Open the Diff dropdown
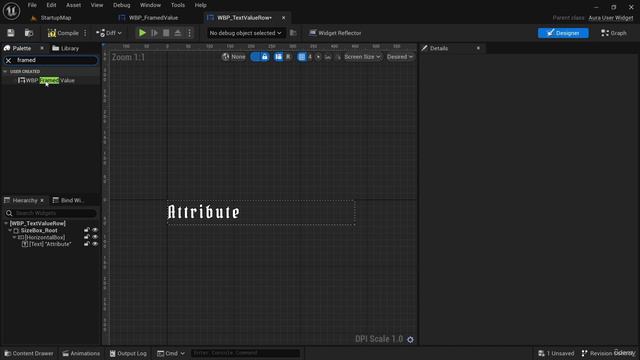Image resolution: width=640 pixels, height=360 pixels. 109,33
